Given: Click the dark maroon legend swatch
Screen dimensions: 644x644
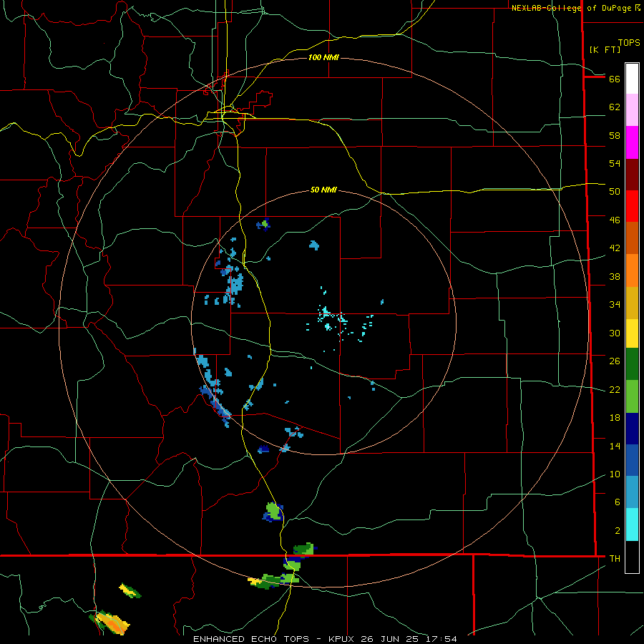Looking at the screenshot, I should [x=632, y=175].
